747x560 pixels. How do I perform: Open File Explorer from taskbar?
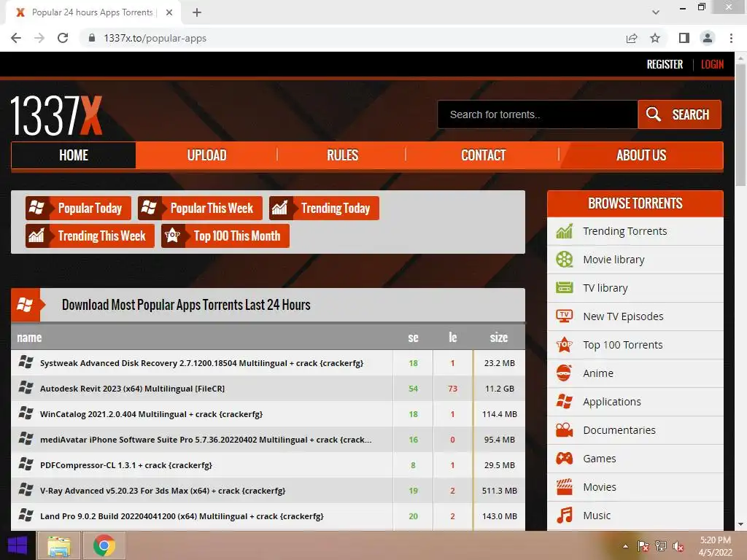click(x=59, y=545)
